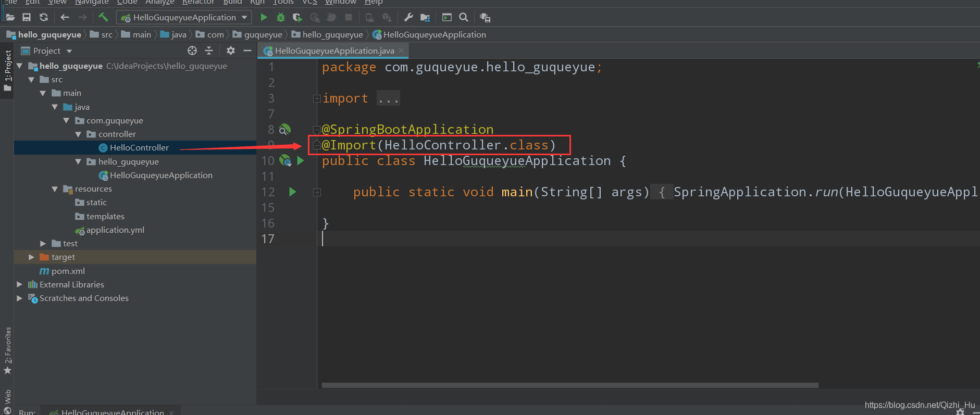Screen dimensions: 980x415
Task: Collapse the resources folder node
Action: (x=55, y=188)
